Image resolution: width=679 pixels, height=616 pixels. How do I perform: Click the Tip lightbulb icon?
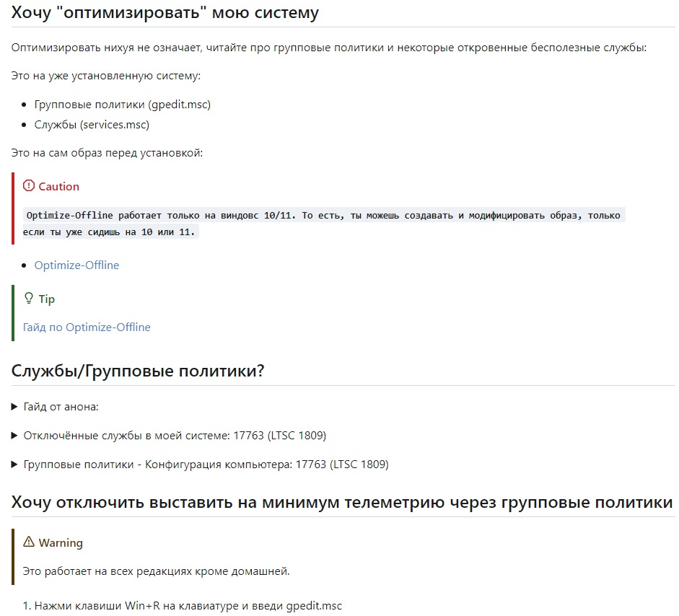[29, 298]
